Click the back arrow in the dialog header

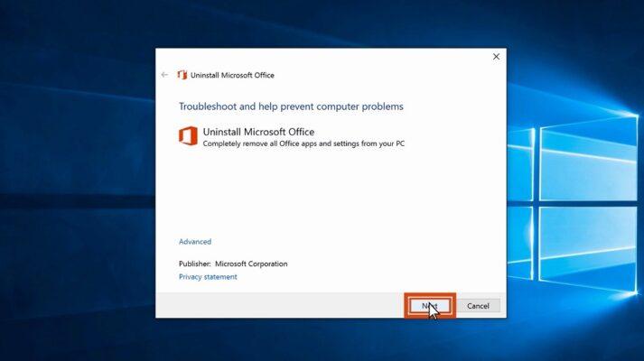(164, 75)
